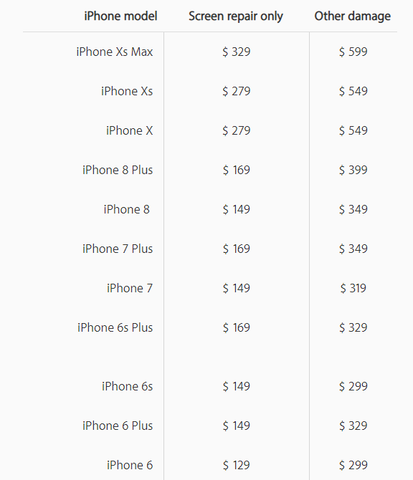Click the $ 319 other damage price
The width and height of the screenshot is (413, 480).
[x=353, y=288]
